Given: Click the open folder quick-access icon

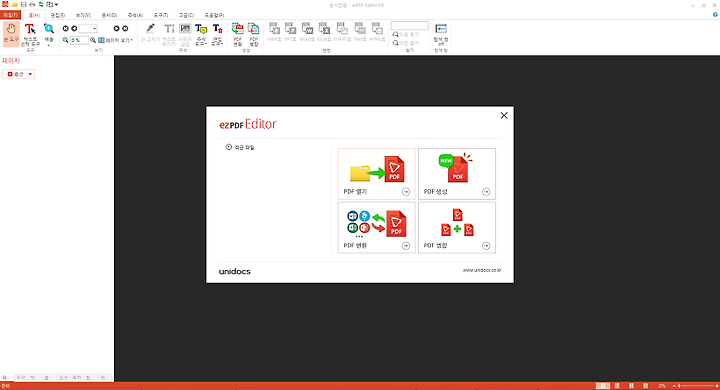Looking at the screenshot, I should click(15, 5).
